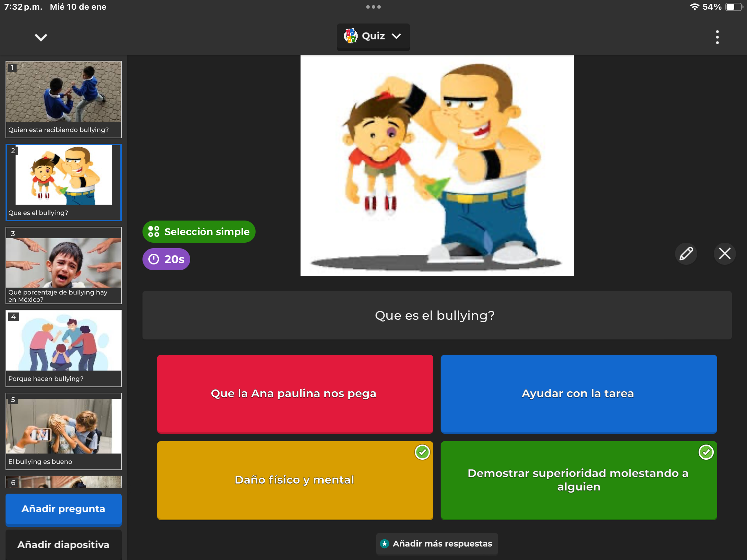
Task: Open the three-dot options menu
Action: [717, 37]
